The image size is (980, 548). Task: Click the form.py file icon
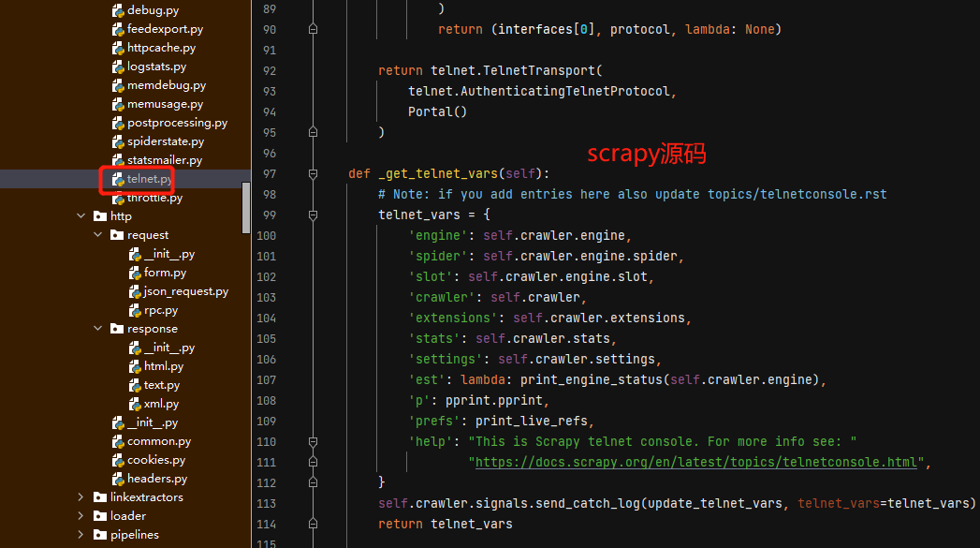pyautogui.click(x=135, y=274)
